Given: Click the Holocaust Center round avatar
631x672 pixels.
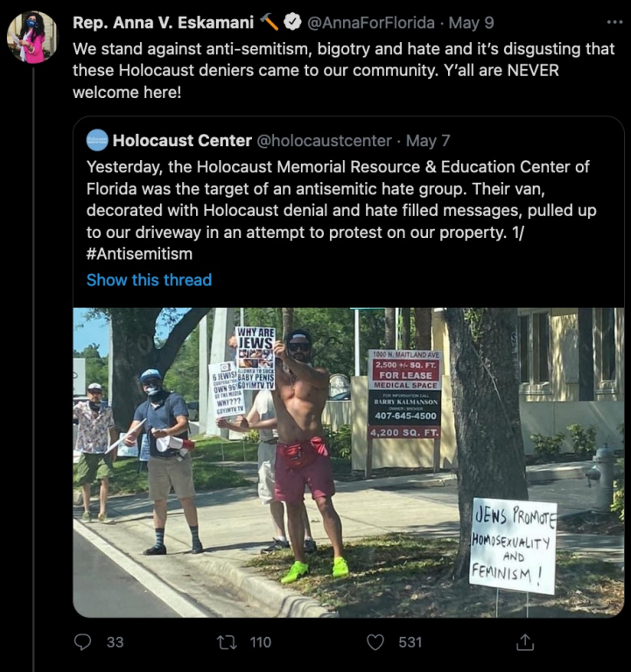Looking at the screenshot, I should point(97,140).
